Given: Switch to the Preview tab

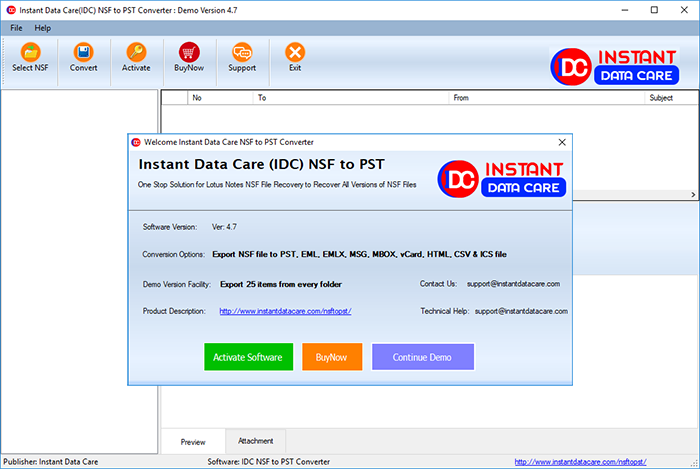Looking at the screenshot, I should click(x=193, y=441).
